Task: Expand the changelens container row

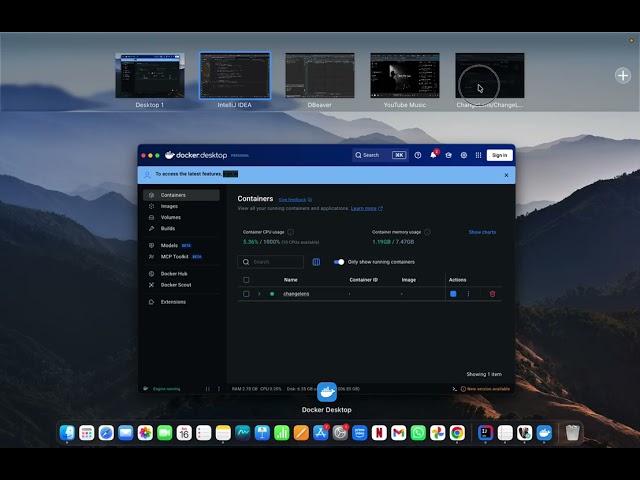Action: click(259, 294)
